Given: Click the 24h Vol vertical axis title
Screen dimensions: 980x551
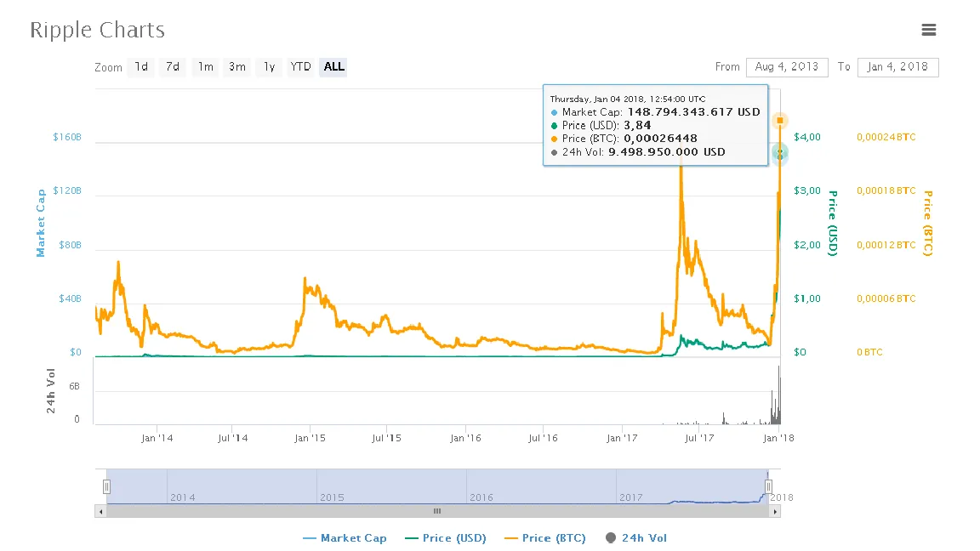Looking at the screenshot, I should pyautogui.click(x=51, y=391).
